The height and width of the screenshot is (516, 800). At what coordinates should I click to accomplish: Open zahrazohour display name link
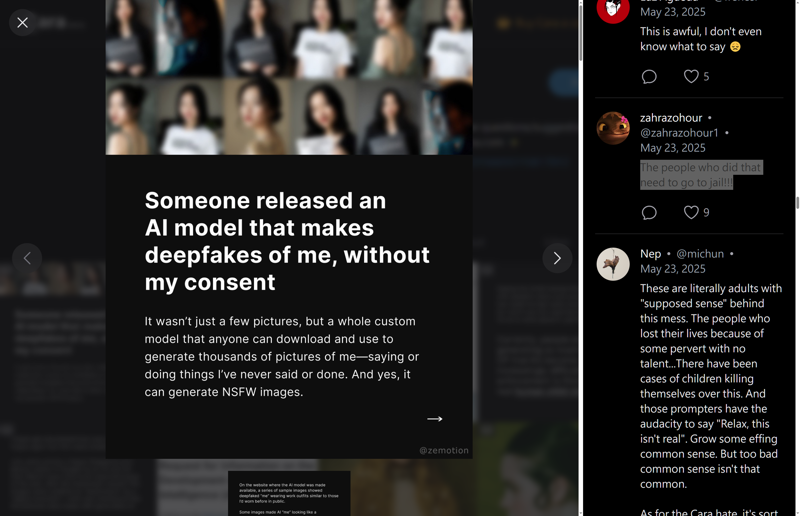pyautogui.click(x=671, y=118)
